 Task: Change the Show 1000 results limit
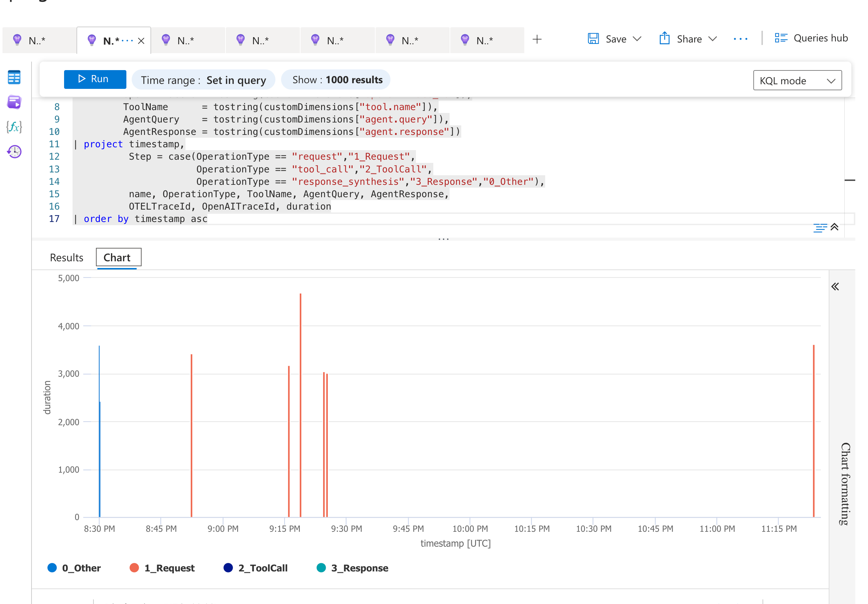coord(336,80)
